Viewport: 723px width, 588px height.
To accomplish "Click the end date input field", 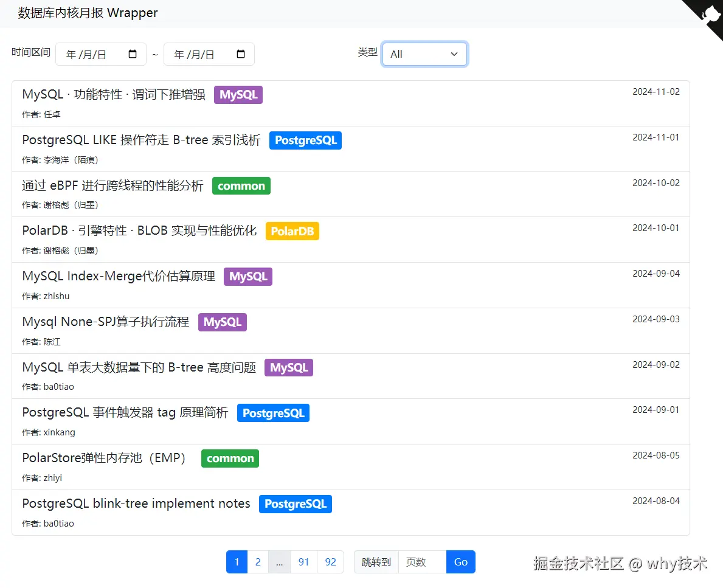I will click(209, 54).
